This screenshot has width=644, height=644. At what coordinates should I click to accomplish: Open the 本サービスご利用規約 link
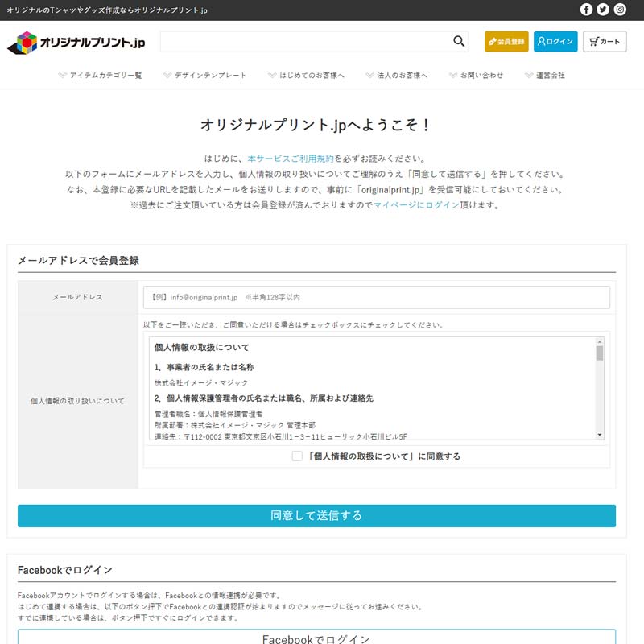[291, 159]
